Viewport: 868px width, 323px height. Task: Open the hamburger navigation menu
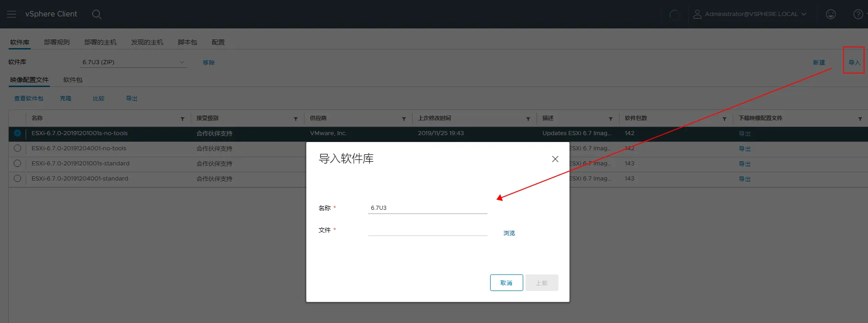11,14
